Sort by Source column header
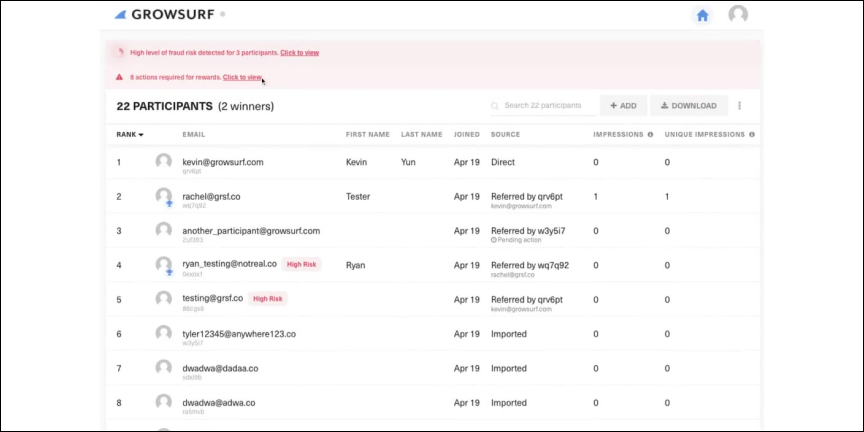This screenshot has width=864, height=432. (505, 134)
